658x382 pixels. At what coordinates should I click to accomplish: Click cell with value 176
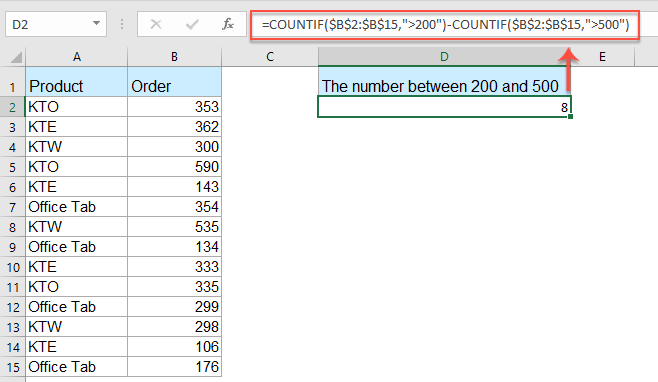click(x=174, y=367)
